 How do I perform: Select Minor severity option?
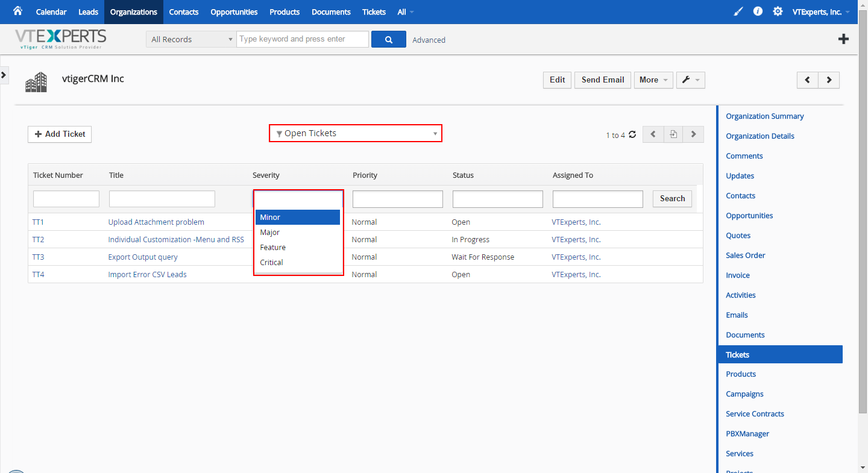coord(298,217)
